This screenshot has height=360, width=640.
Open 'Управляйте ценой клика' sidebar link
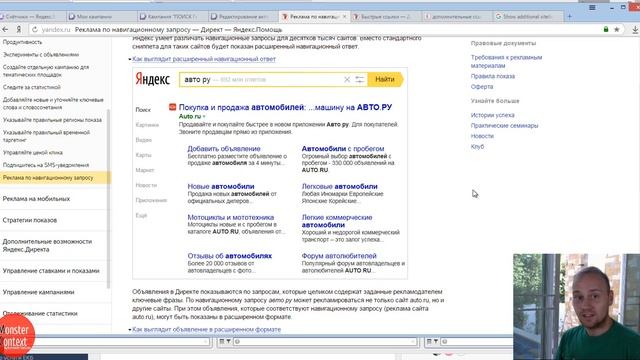[x=33, y=152]
